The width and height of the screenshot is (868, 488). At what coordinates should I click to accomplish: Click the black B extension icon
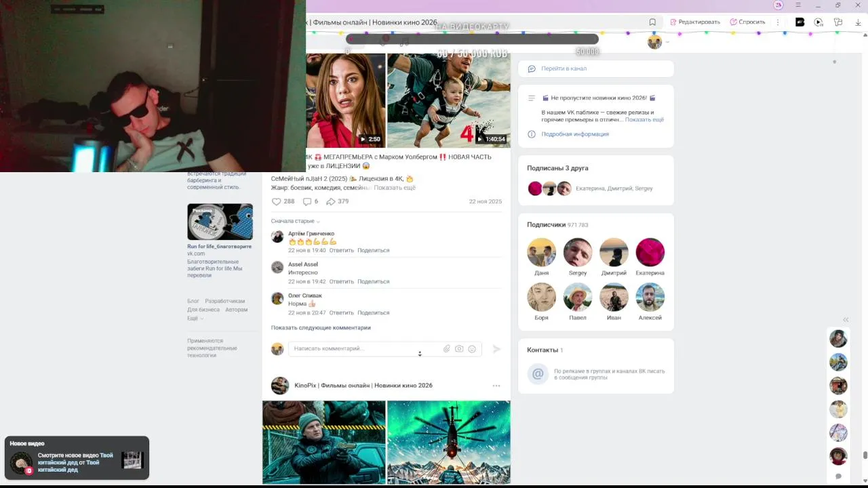[x=800, y=22]
